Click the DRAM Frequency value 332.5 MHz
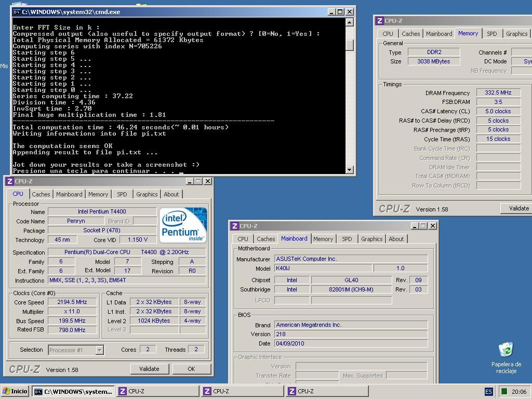 498,92
